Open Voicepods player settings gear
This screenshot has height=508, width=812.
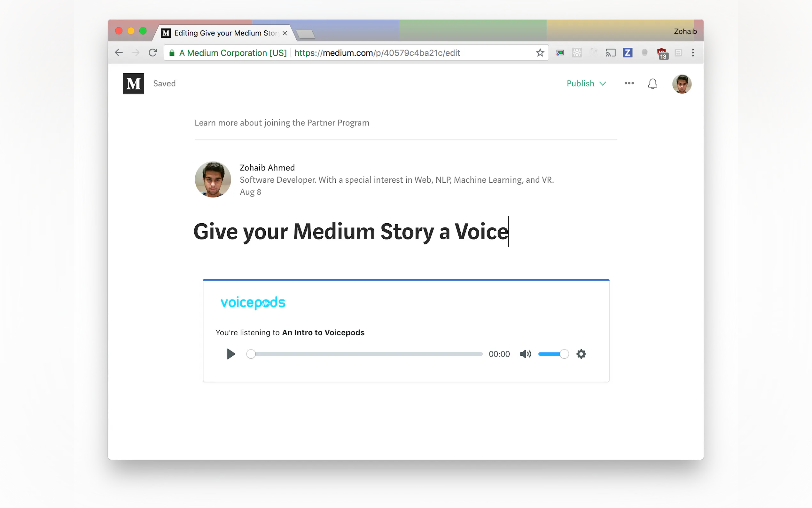581,354
